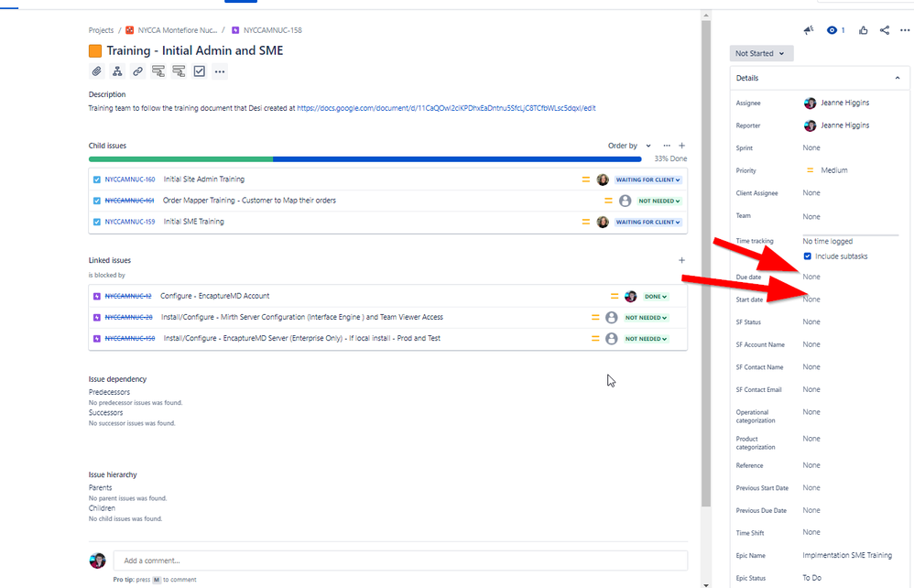914x588 pixels.
Task: Click the Reference None value
Action: [811, 465]
